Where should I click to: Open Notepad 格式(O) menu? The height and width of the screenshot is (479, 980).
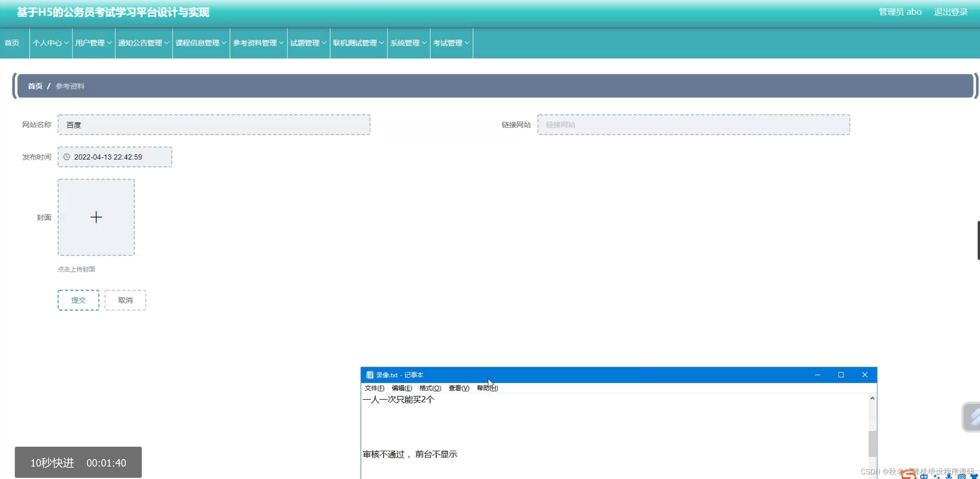click(x=430, y=388)
